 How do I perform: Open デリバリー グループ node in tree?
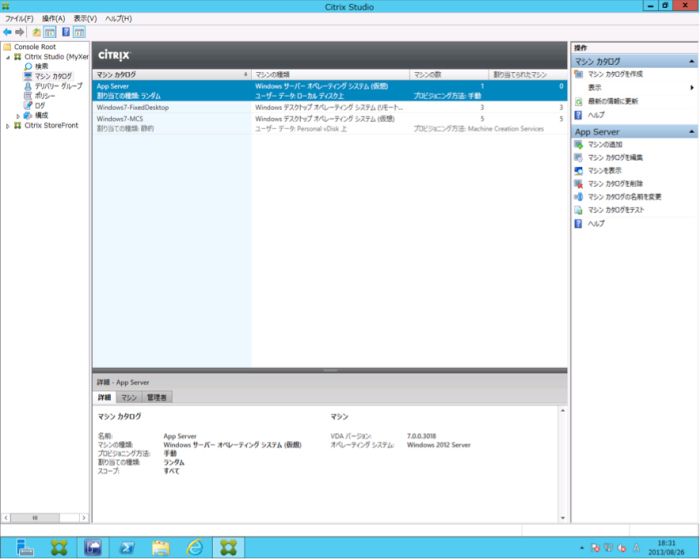[x=58, y=86]
